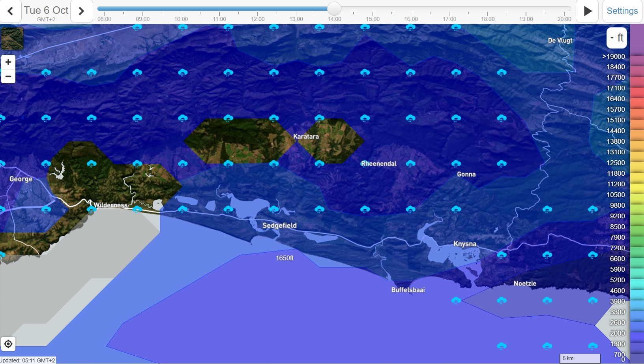Click rain cloud icon below Wilderness label
The height and width of the screenshot is (364, 644).
pos(92,209)
